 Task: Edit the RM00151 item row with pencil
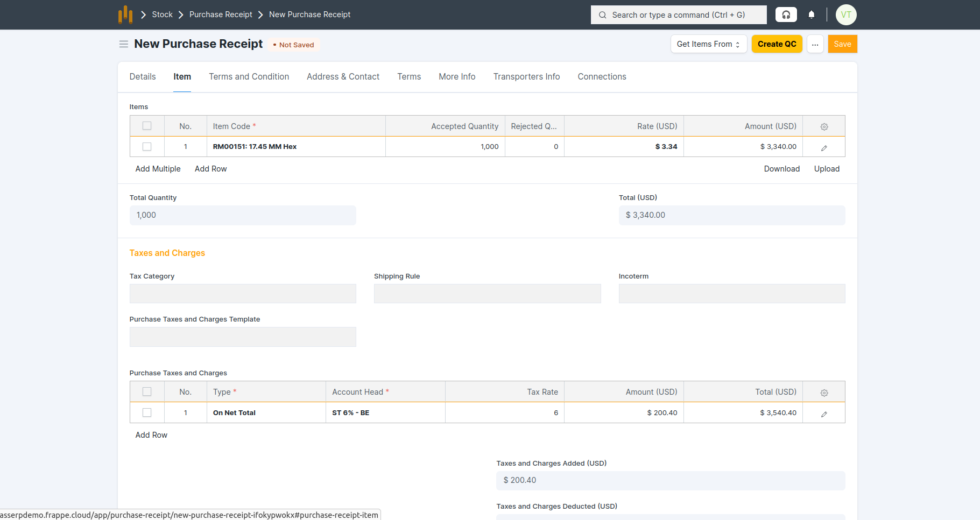[824, 147]
